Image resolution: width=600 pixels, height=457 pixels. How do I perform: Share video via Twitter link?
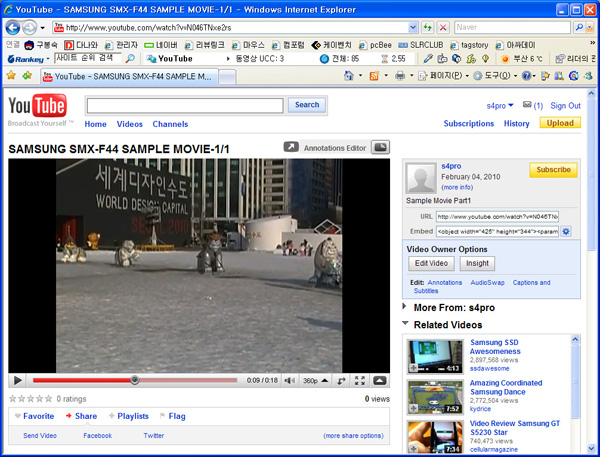click(153, 436)
